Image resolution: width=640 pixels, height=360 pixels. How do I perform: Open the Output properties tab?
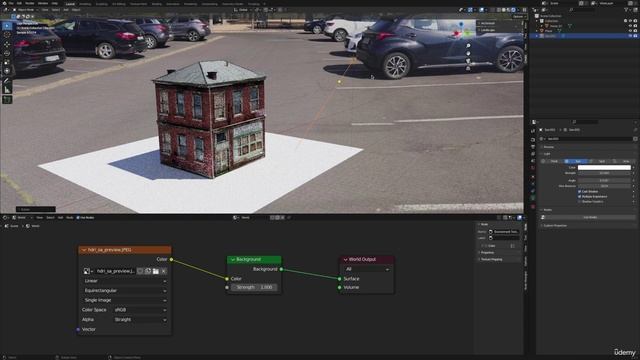[x=533, y=146]
